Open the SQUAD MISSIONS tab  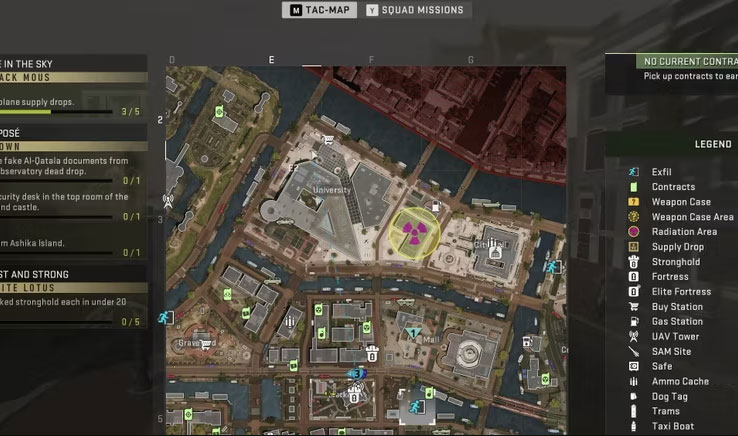416,10
